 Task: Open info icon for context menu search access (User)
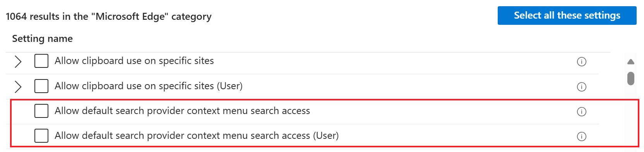[581, 136]
